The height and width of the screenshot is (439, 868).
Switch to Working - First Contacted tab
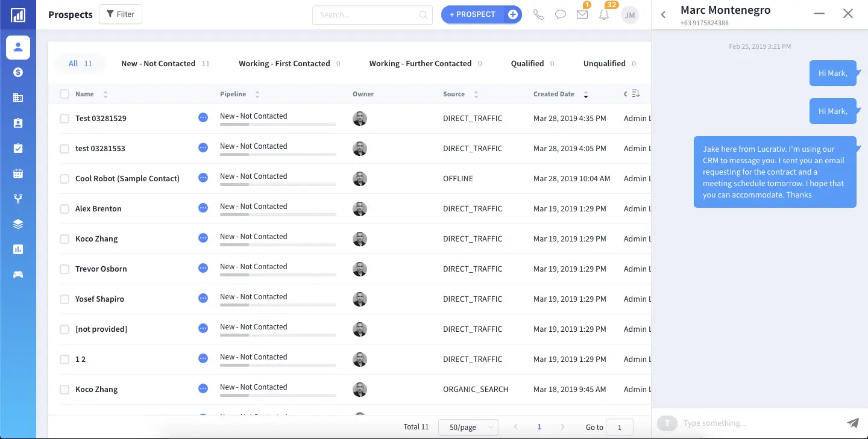pos(284,63)
